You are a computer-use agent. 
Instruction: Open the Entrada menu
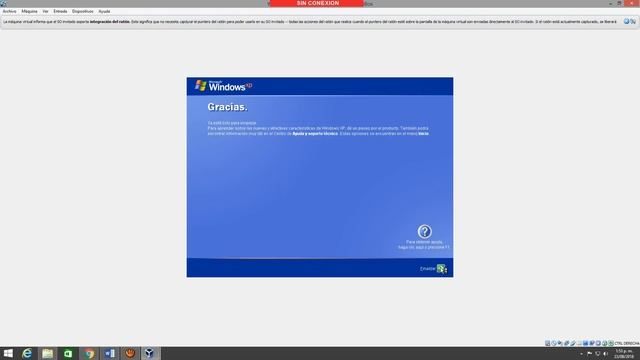pos(60,11)
